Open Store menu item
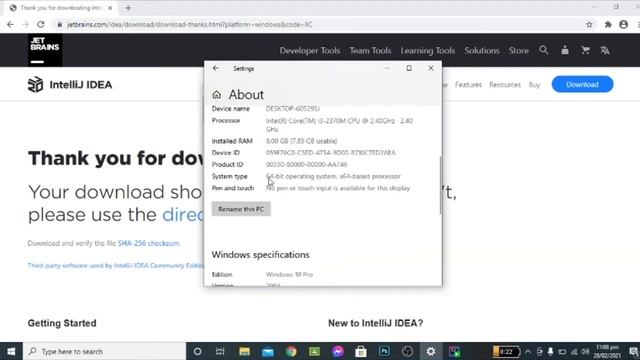The width and height of the screenshot is (640, 360). [x=518, y=51]
